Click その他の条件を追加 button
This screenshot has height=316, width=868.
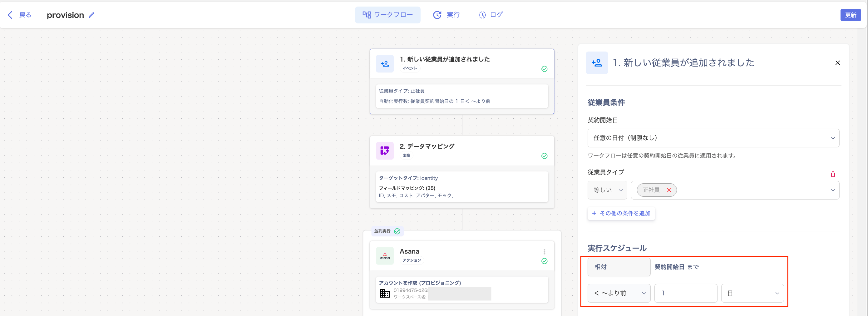tap(621, 213)
